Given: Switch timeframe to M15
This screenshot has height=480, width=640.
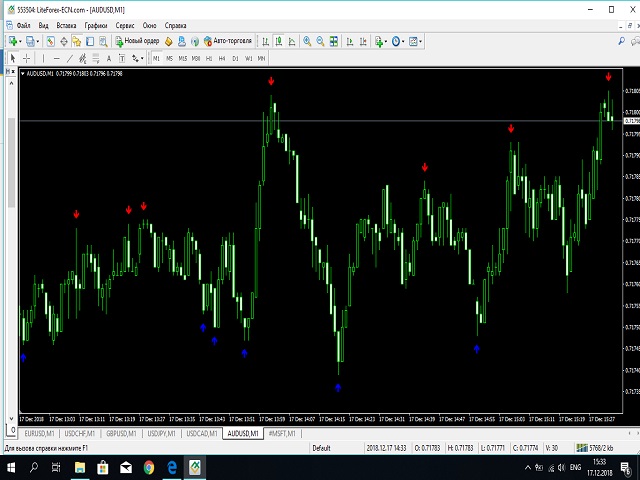Looking at the screenshot, I should [182, 59].
